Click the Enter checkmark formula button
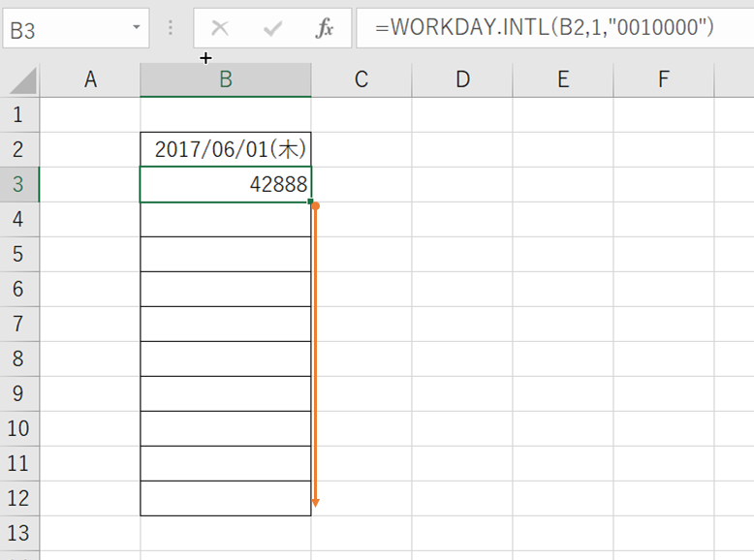The image size is (754, 560). coord(272,28)
